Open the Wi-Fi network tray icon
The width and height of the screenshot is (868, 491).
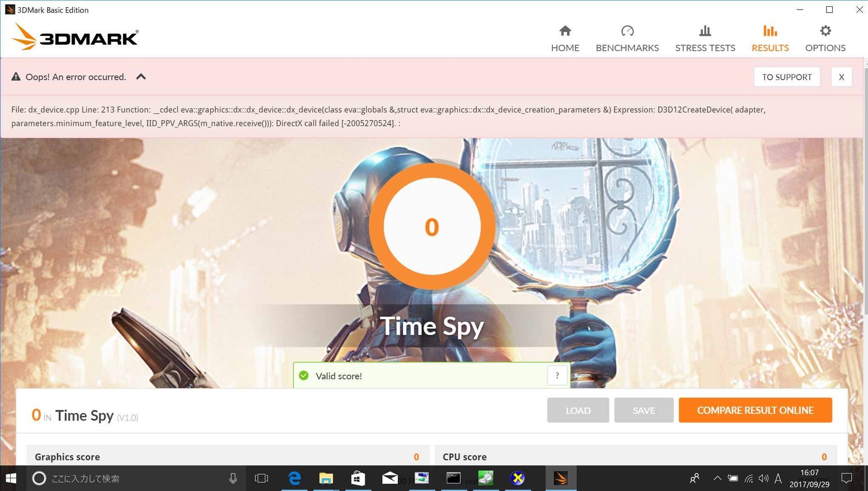(x=749, y=478)
